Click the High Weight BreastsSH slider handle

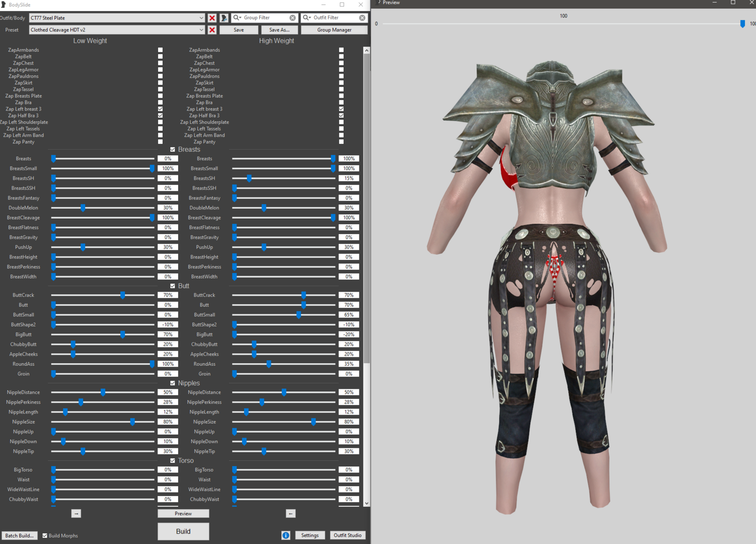249,178
